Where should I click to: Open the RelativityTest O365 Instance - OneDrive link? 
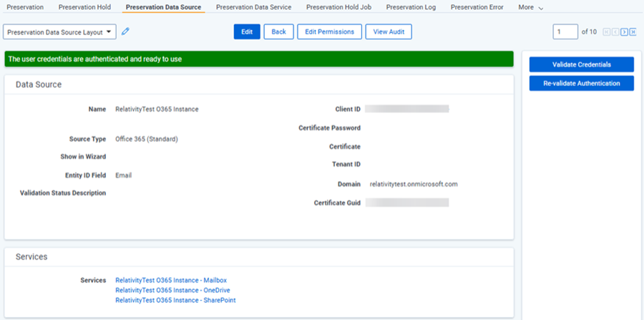tap(173, 290)
